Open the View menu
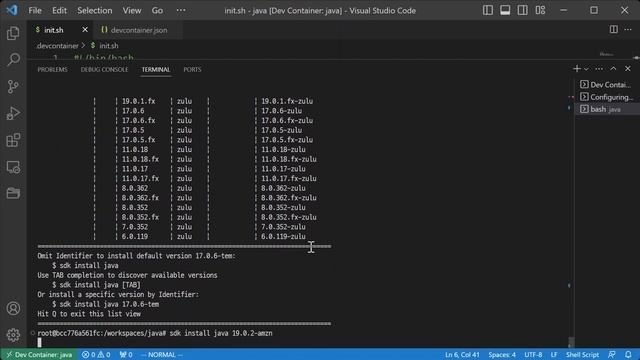 point(132,11)
